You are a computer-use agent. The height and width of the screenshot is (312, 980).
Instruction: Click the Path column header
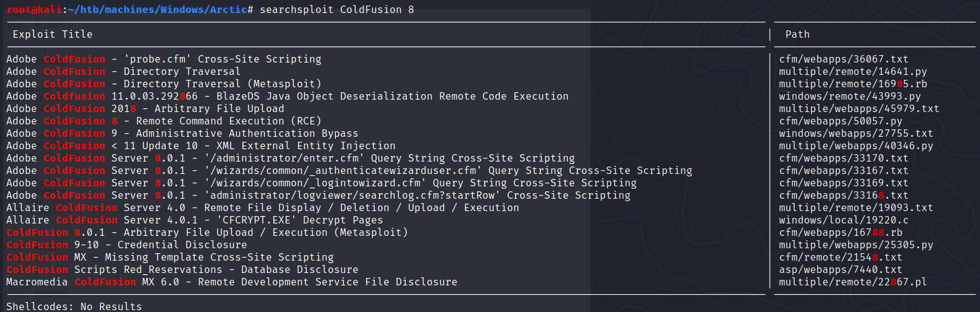point(797,35)
